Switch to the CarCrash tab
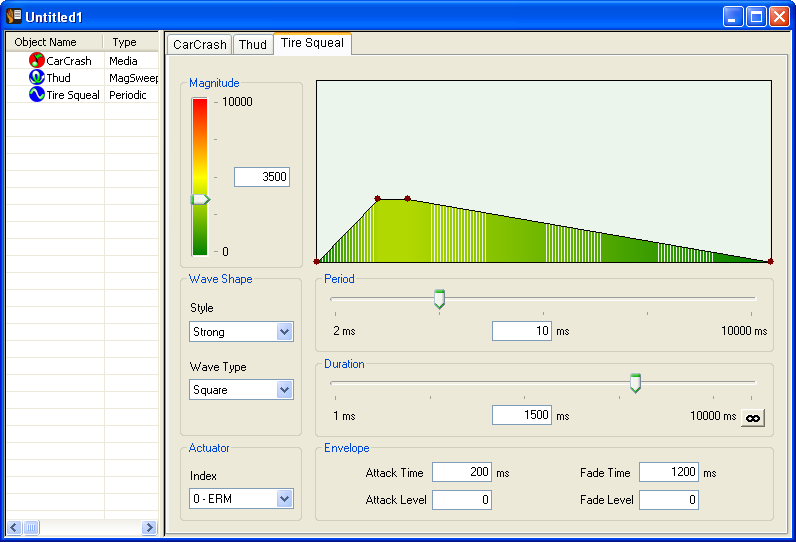The image size is (796, 542). click(200, 45)
